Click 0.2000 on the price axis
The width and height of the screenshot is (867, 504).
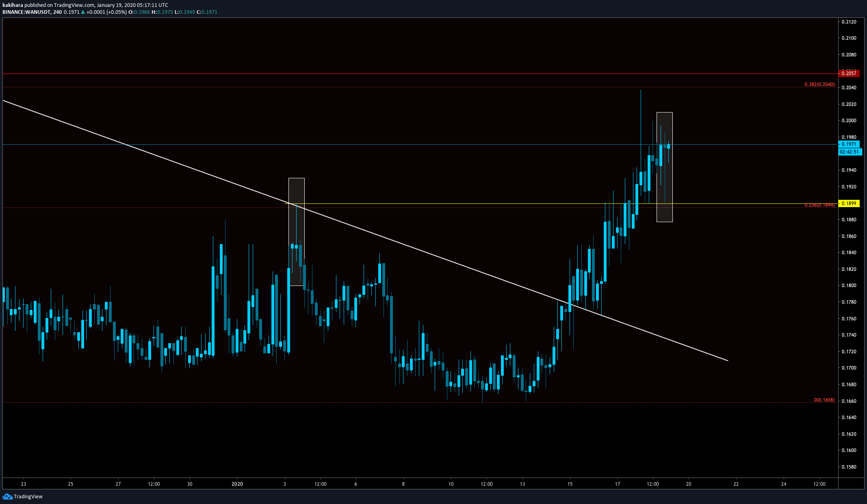click(849, 121)
